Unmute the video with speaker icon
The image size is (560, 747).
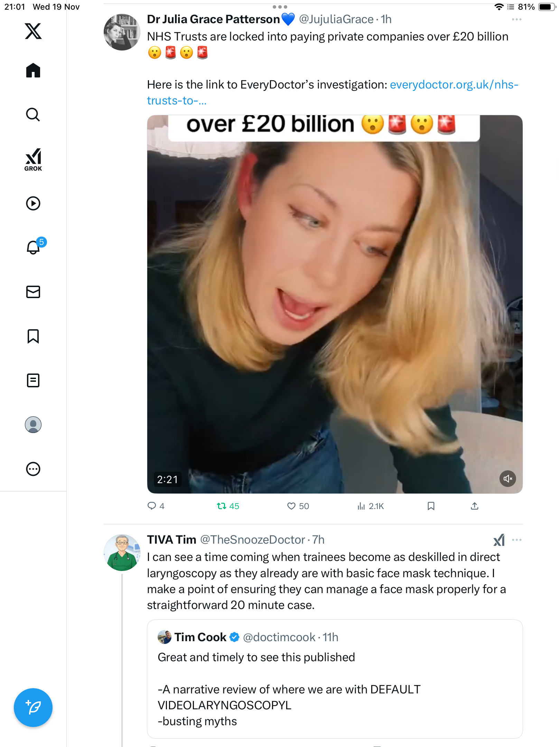click(507, 479)
